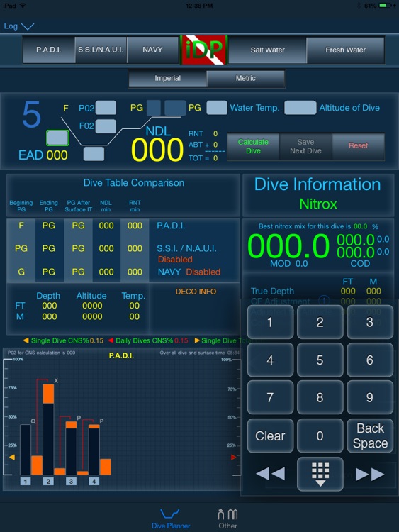The image size is (399, 532).
Task: Tap the P.A.D.I. row in comparison table
Action: [x=123, y=226]
